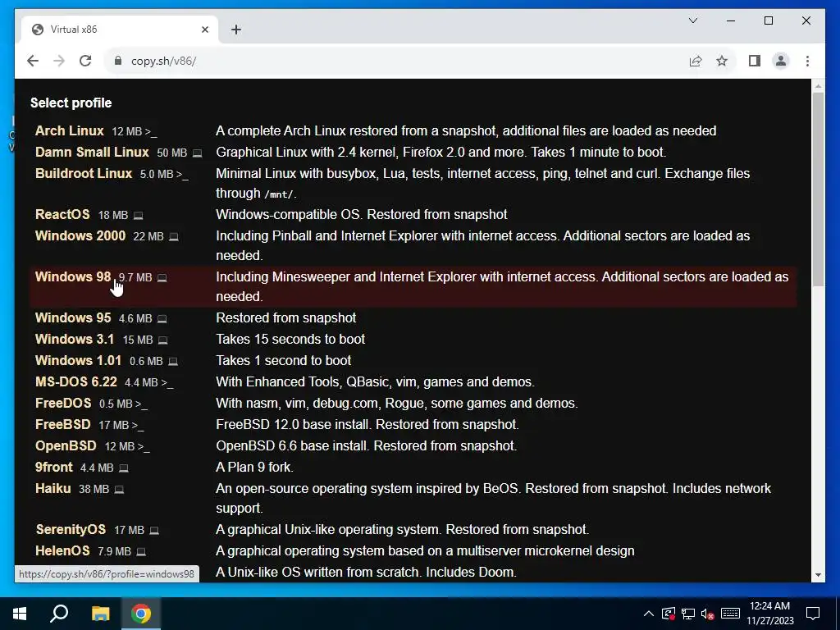This screenshot has height=630, width=840.
Task: Click the screen icon beside Windows 2000
Action: [x=174, y=237]
